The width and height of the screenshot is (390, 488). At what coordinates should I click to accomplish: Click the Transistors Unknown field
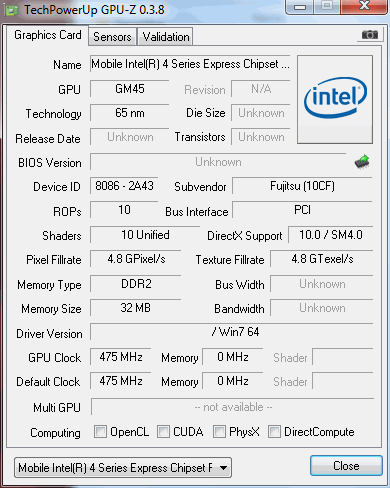click(261, 137)
